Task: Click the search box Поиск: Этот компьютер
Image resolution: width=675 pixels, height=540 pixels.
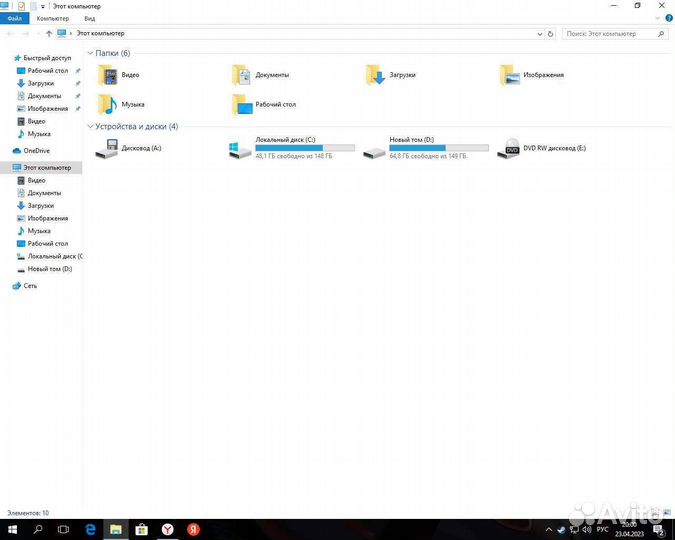Action: point(610,33)
